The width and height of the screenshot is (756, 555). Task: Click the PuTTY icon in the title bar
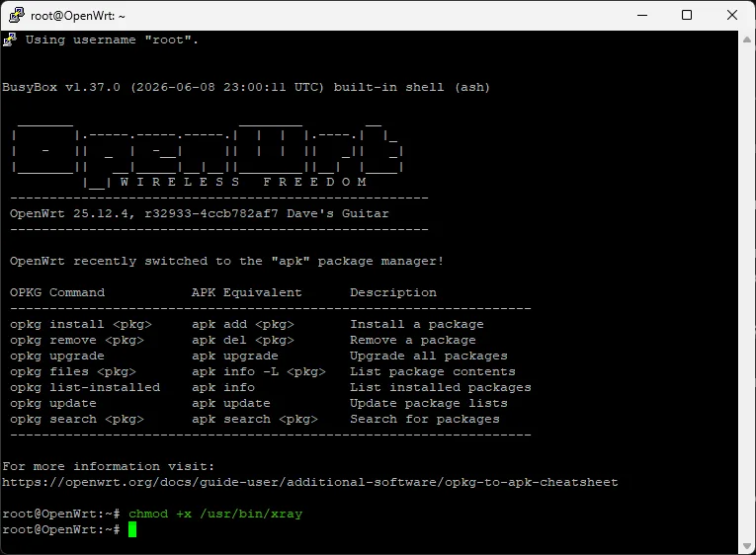[x=17, y=15]
